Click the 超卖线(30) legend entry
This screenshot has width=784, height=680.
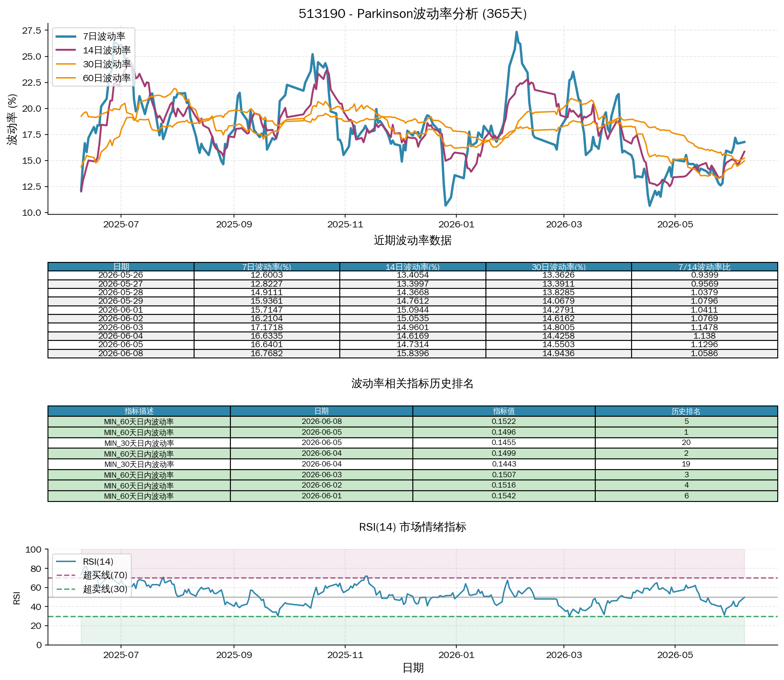(92, 589)
